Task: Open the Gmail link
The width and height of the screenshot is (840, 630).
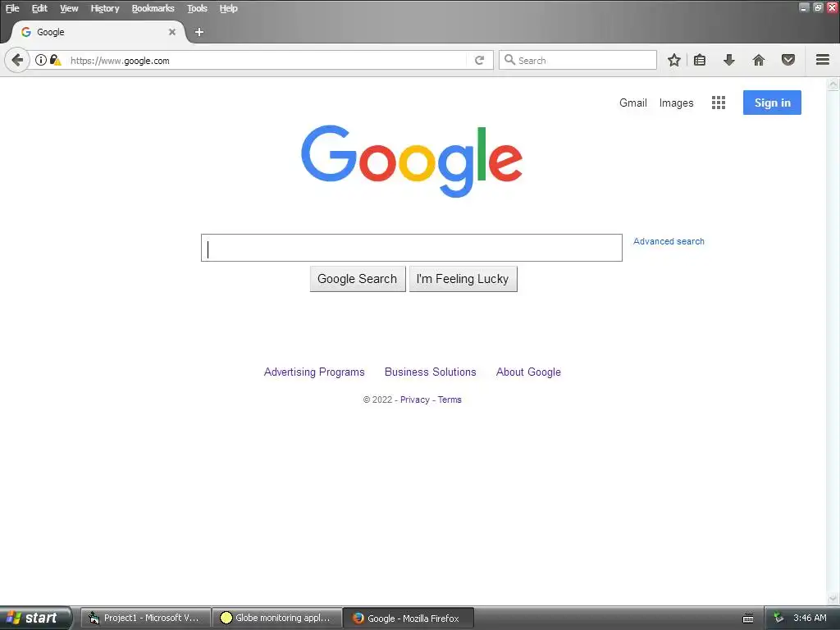Action: click(x=632, y=103)
